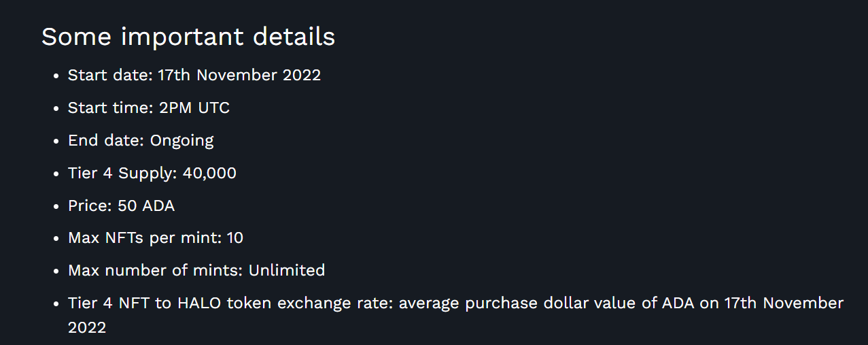The image size is (868, 345).
Task: Select the "Unlimited" mints value
Action: click(287, 270)
